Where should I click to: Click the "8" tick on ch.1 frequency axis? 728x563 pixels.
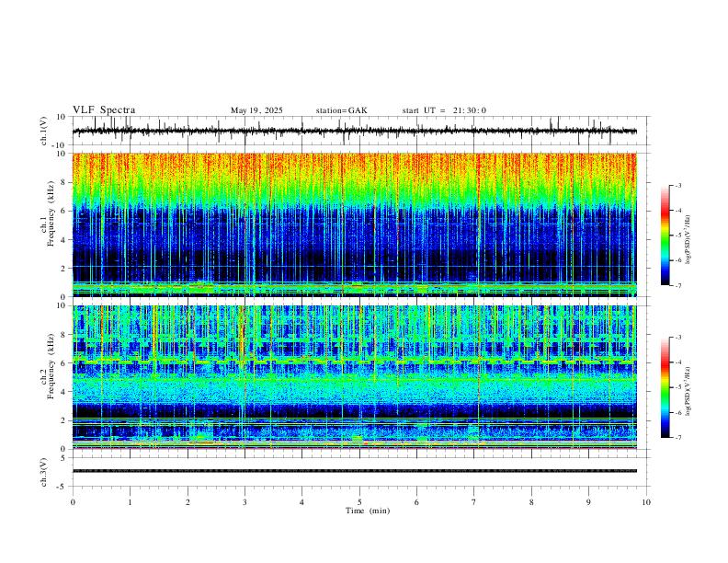pos(63,182)
